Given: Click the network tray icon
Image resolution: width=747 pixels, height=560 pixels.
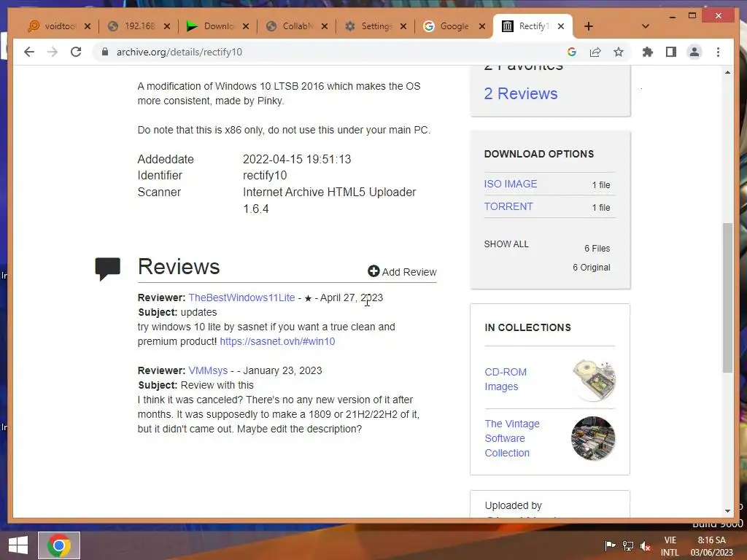Looking at the screenshot, I should (628, 545).
